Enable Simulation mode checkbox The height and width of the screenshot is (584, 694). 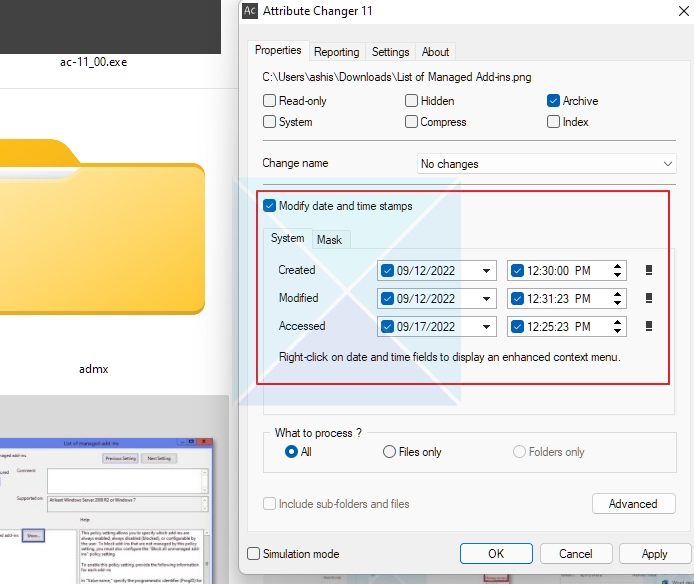tap(253, 553)
